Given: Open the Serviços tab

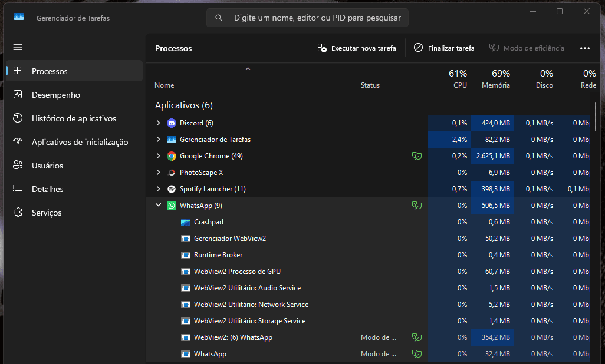Looking at the screenshot, I should (x=74, y=213).
